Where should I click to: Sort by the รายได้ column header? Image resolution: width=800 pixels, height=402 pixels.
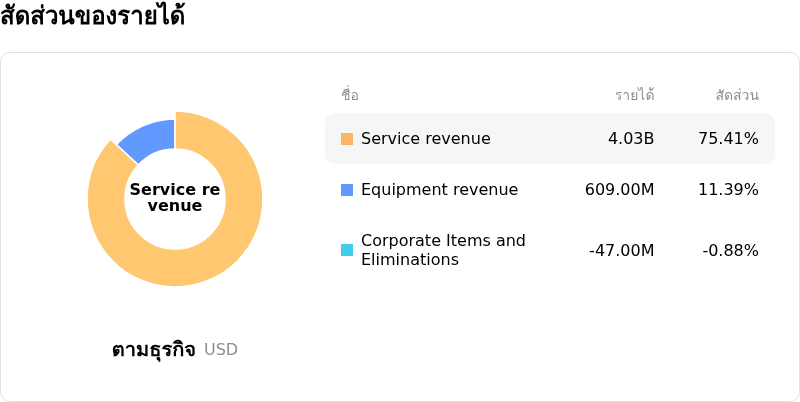click(634, 96)
